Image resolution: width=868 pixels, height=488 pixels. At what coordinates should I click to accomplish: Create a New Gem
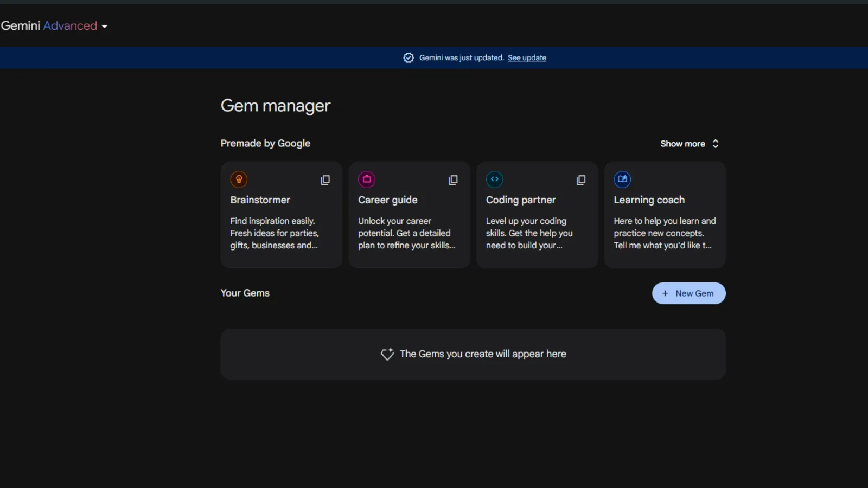point(688,293)
